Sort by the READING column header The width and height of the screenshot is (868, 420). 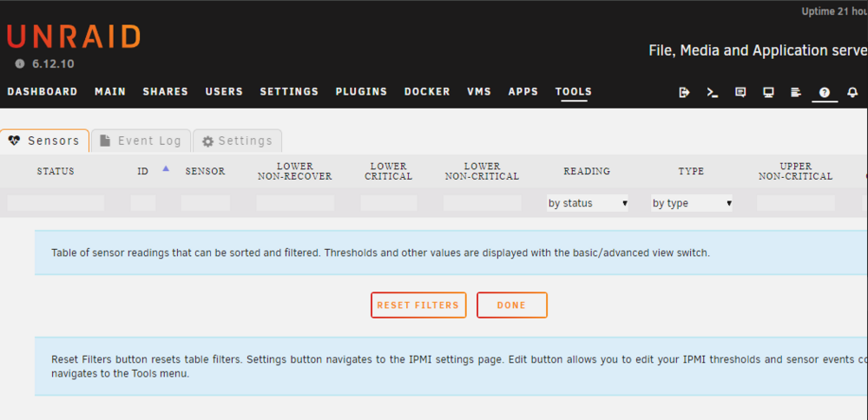[x=587, y=172]
